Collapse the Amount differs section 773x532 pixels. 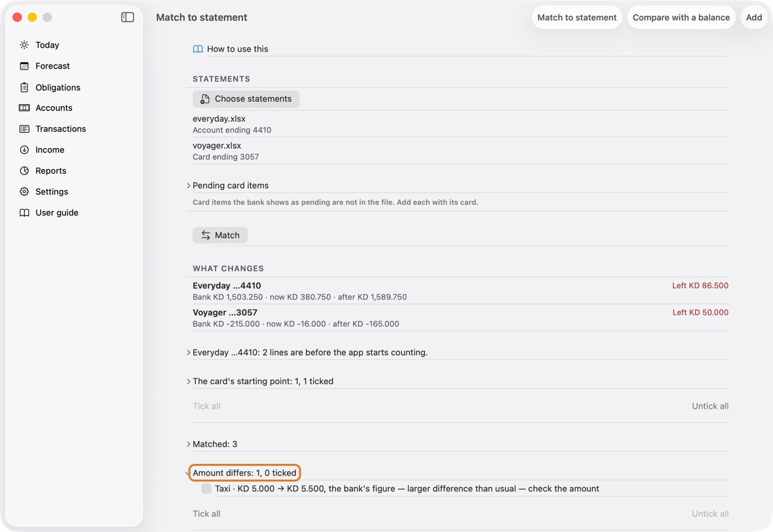188,473
